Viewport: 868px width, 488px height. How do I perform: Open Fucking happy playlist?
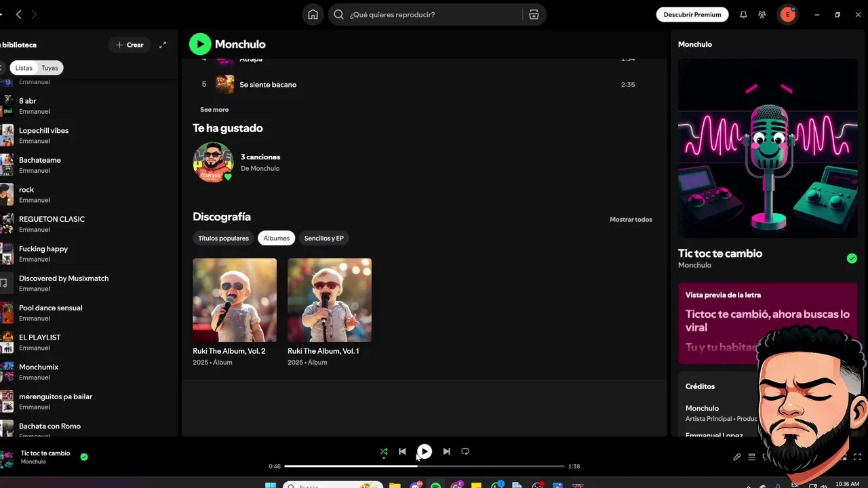pyautogui.click(x=88, y=253)
